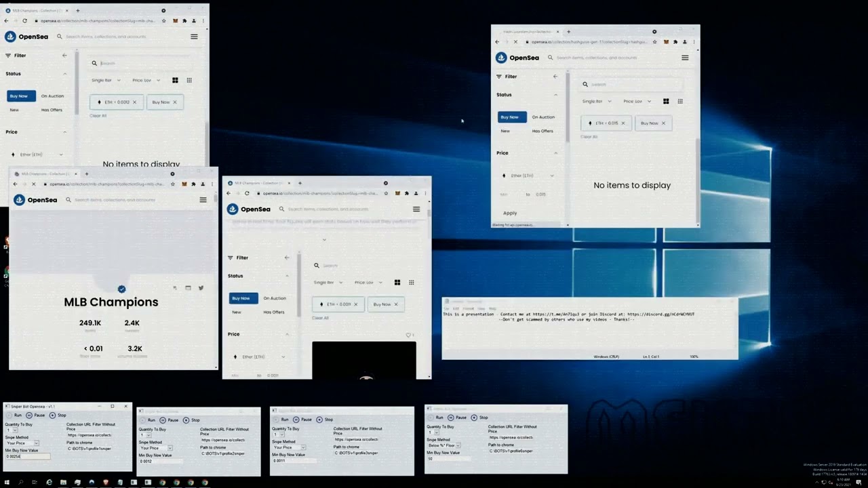Remove the Buy Now chip next to ETH < 0.0012
The image size is (868, 488).
click(x=174, y=102)
